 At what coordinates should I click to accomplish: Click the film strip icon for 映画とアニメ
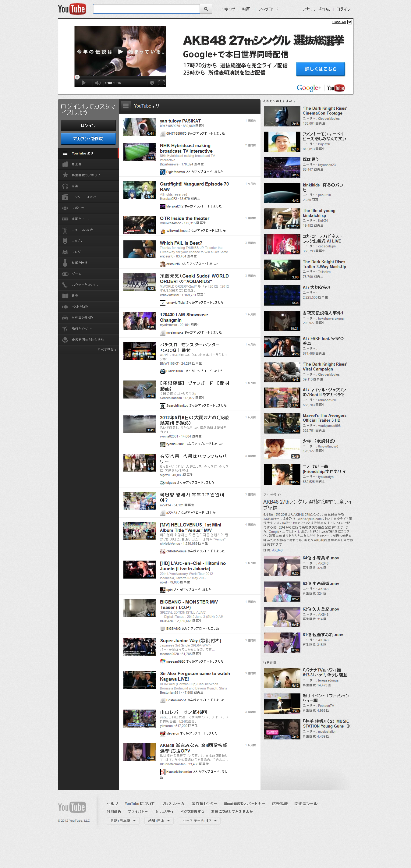tap(65, 219)
